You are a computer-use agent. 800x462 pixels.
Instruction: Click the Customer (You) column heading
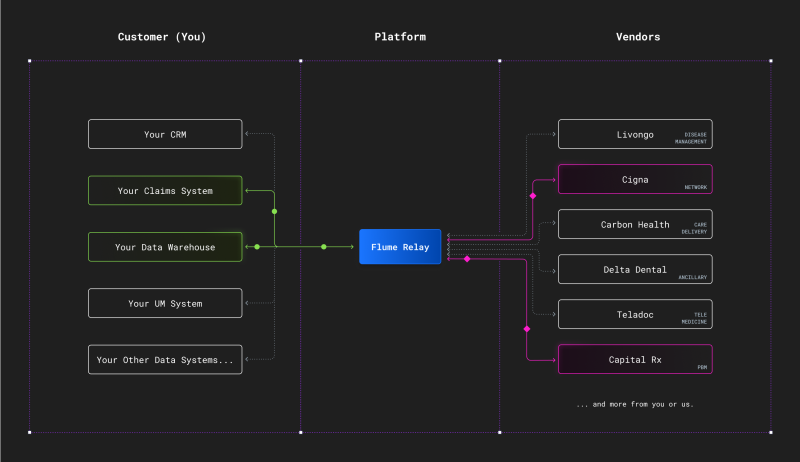(x=162, y=37)
